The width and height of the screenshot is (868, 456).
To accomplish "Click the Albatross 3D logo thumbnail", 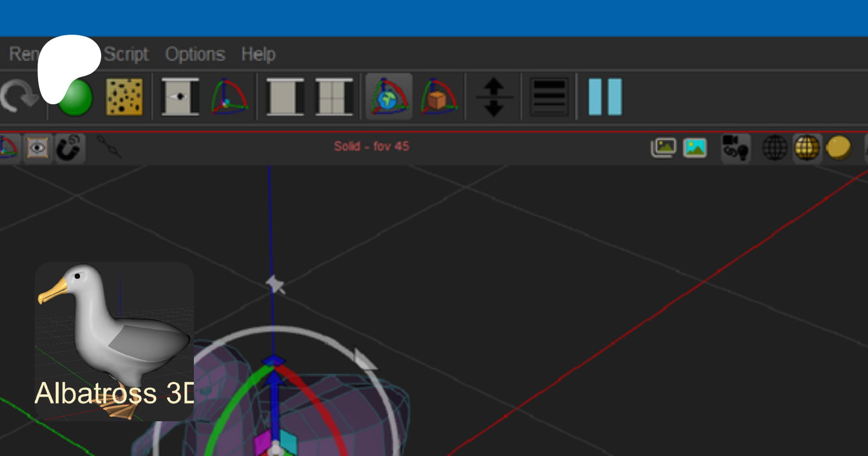I will (x=114, y=341).
